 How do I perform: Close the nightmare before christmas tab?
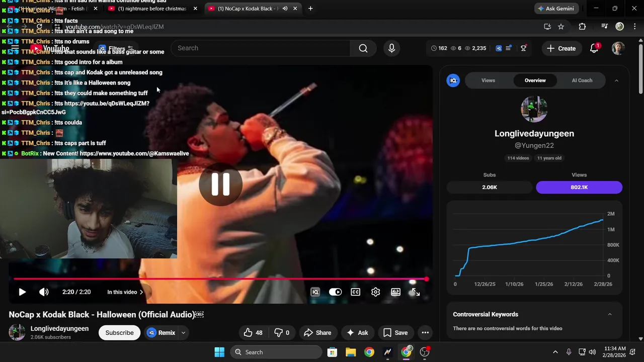[x=195, y=9]
